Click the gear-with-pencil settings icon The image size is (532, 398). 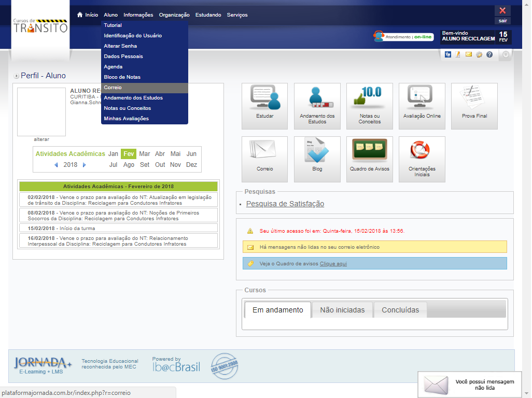point(479,54)
